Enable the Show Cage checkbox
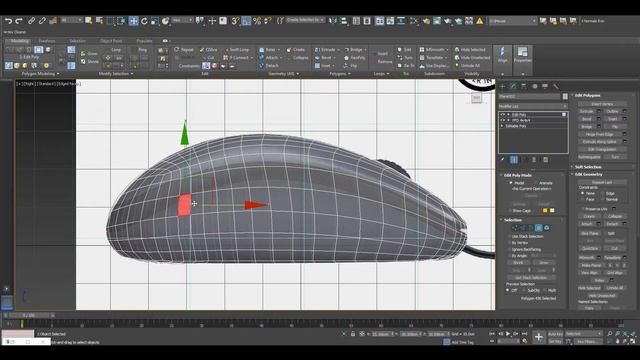Screen dimensions: 640x360 click(510, 211)
